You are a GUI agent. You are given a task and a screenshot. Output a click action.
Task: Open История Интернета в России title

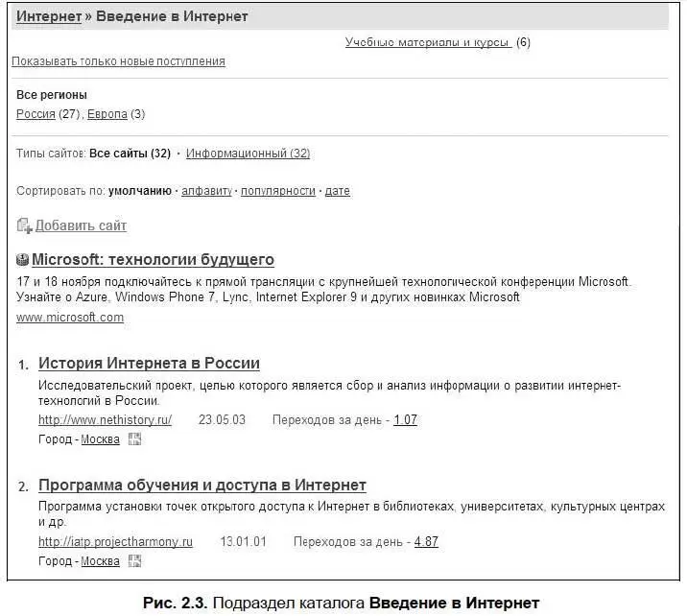tap(149, 364)
